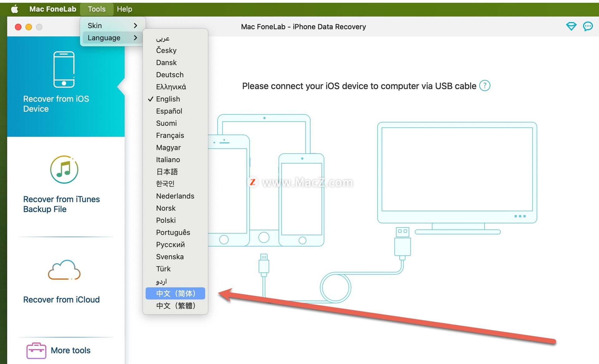Screen dimensions: 599x364
Task: Minimize window with yellow button
Action: [29, 27]
